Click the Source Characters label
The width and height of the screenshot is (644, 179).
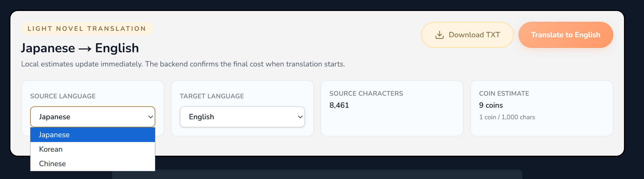[366, 94]
